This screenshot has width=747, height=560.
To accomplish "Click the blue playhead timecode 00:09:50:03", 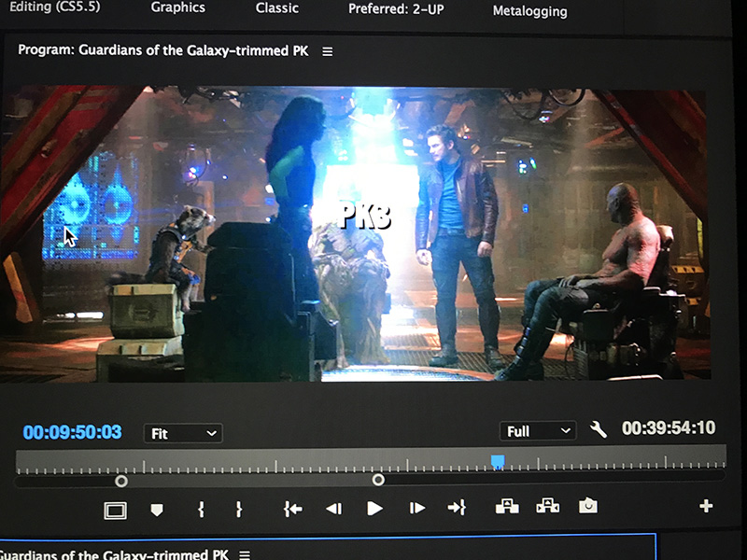I will click(72, 432).
